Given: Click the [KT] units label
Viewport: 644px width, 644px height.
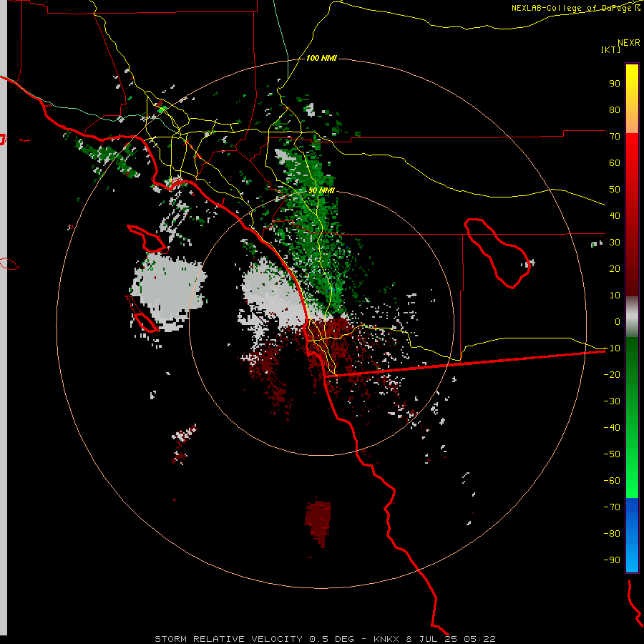Looking at the screenshot, I should 611,49.
